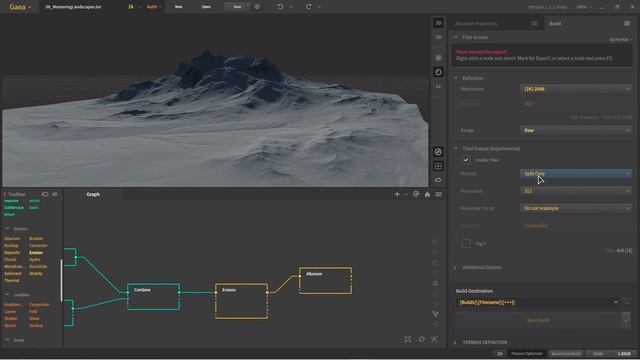Click the refresh icon at graph bottom
The height and width of the screenshot is (360, 640).
coord(421,340)
